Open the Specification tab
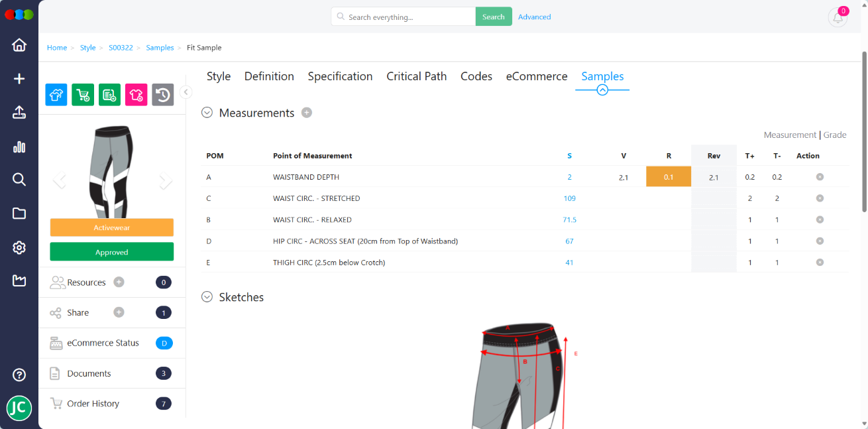This screenshot has height=429, width=868. pyautogui.click(x=340, y=76)
